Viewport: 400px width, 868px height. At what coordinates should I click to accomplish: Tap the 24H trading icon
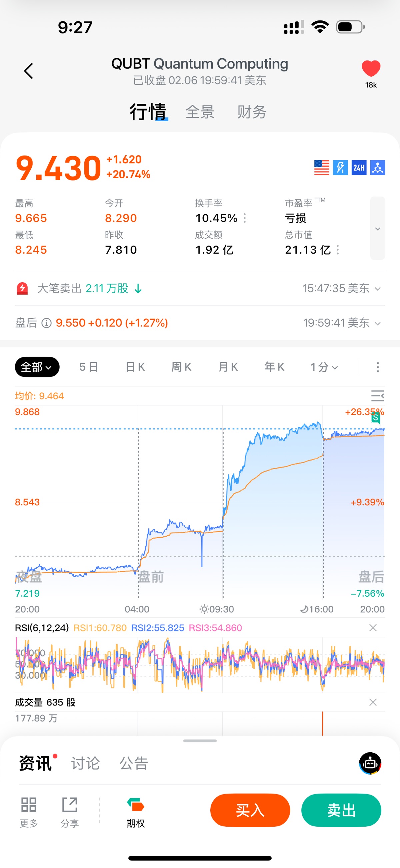click(359, 168)
